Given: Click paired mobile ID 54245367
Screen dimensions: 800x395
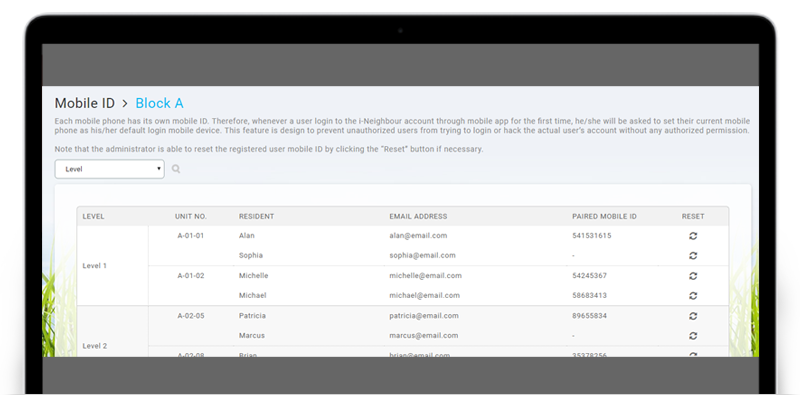Looking at the screenshot, I should [x=589, y=276].
